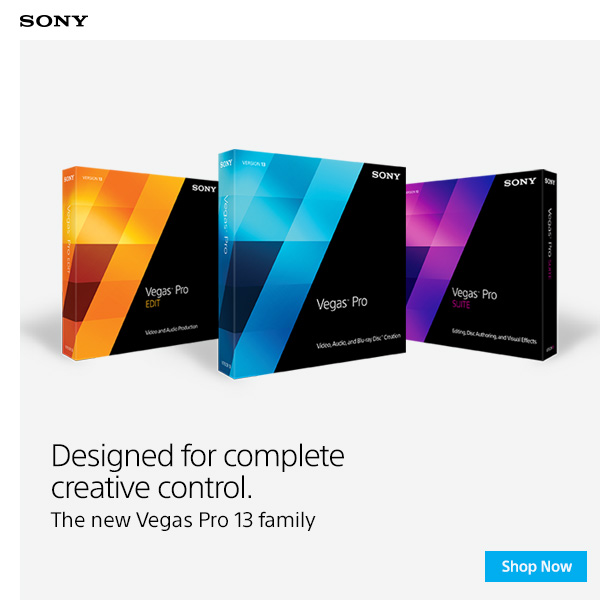The height and width of the screenshot is (600, 600).
Task: Click 'Video, Audio, and Blu-ray Disc Creation' caption
Action: (359, 341)
